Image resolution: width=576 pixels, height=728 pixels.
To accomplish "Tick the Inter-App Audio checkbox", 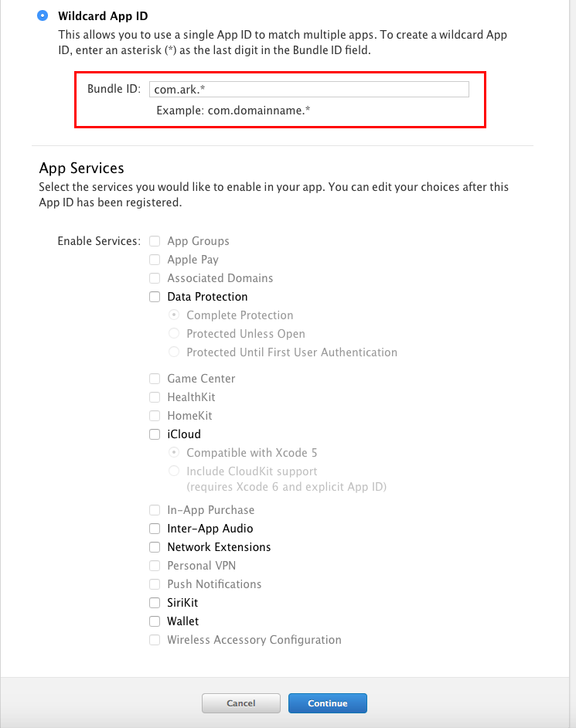I will point(155,529).
